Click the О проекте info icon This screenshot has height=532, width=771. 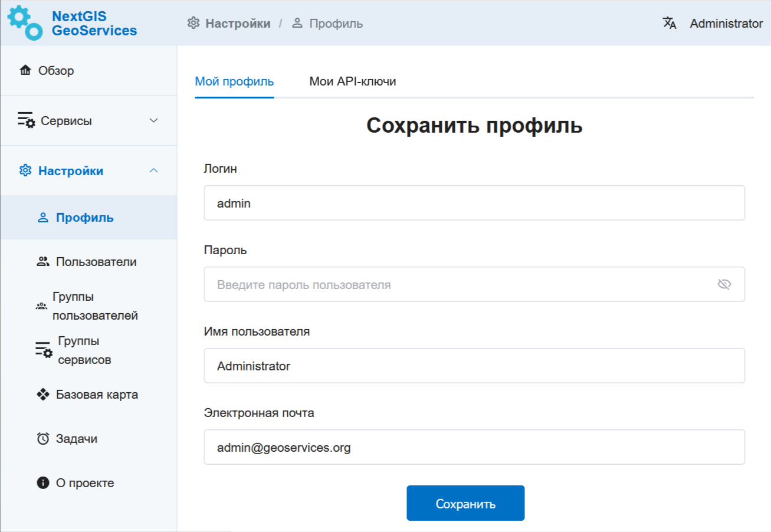pos(42,483)
